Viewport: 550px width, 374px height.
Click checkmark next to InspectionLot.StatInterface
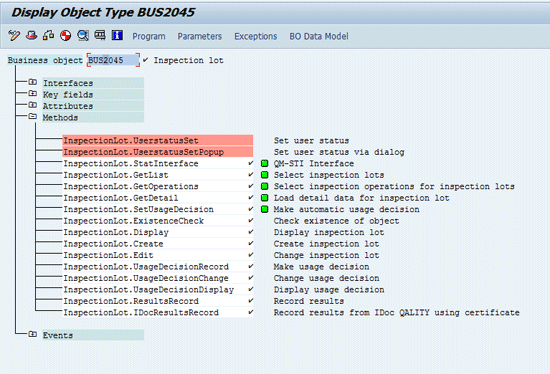(250, 163)
